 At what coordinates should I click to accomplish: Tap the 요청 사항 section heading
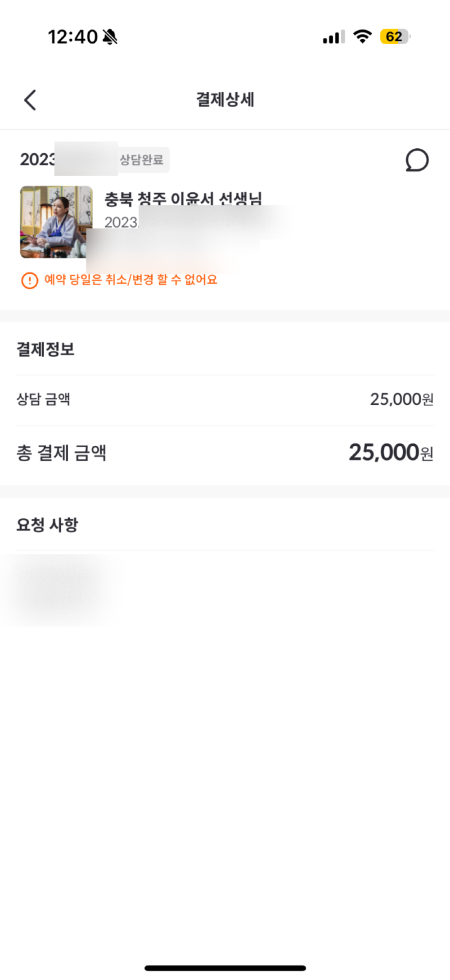point(47,525)
